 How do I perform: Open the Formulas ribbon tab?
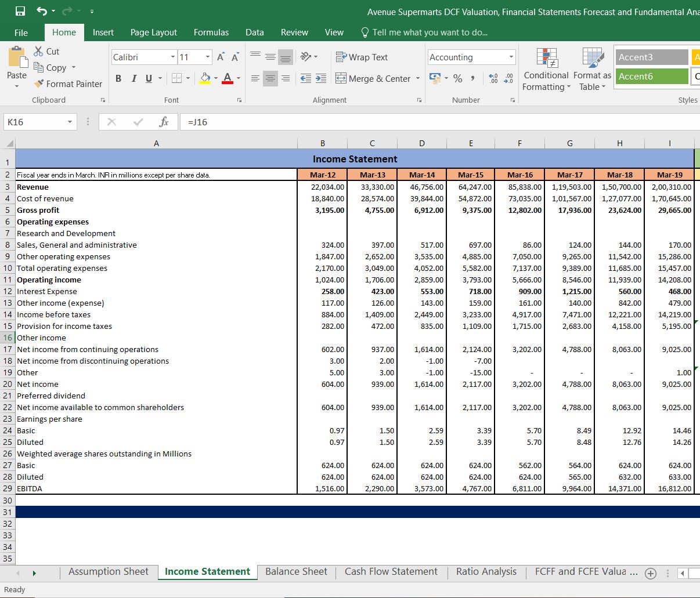point(211,32)
